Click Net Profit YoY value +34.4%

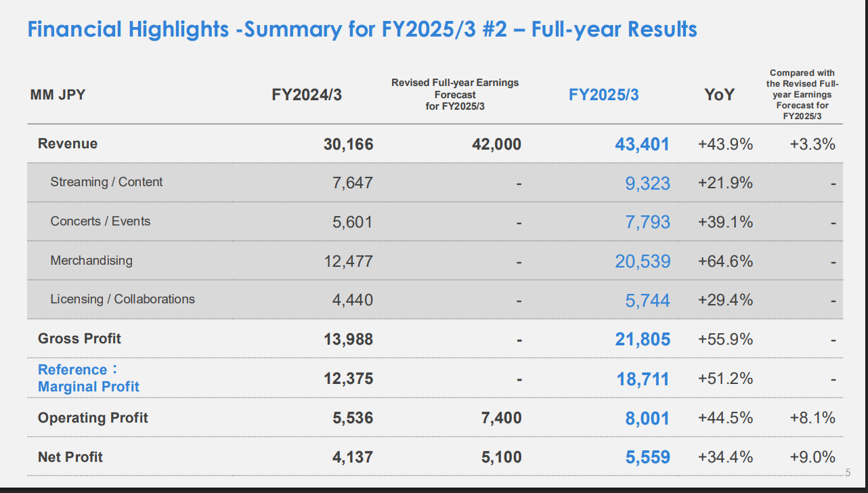pos(725,457)
